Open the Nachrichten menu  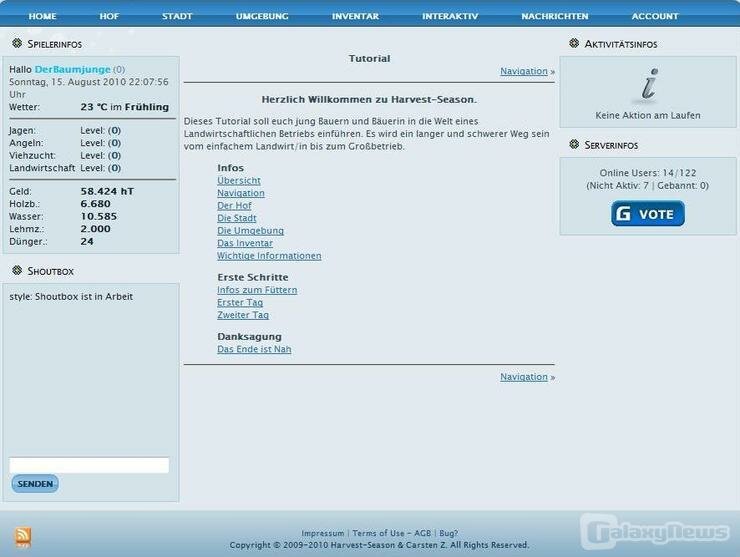pos(554,16)
